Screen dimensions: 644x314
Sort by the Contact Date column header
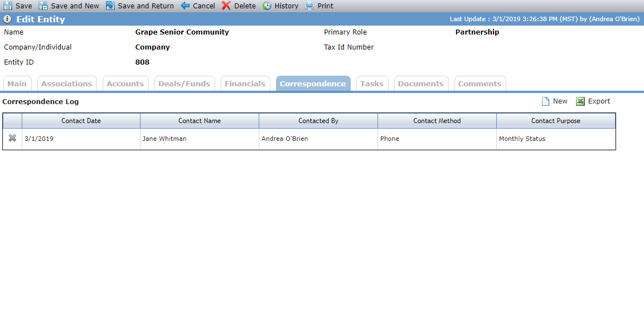point(81,121)
